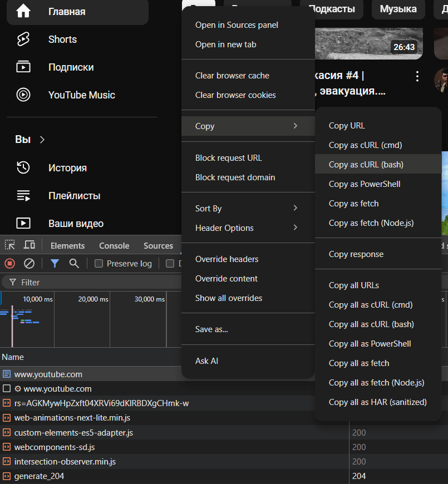448x484 pixels.
Task: Switch to the Elements tab
Action: pyautogui.click(x=67, y=246)
